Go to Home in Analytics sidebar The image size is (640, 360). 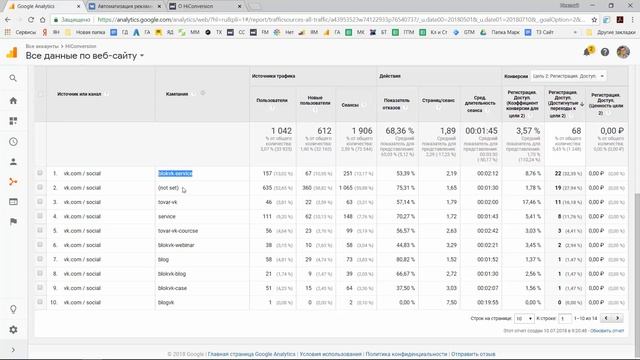click(13, 100)
